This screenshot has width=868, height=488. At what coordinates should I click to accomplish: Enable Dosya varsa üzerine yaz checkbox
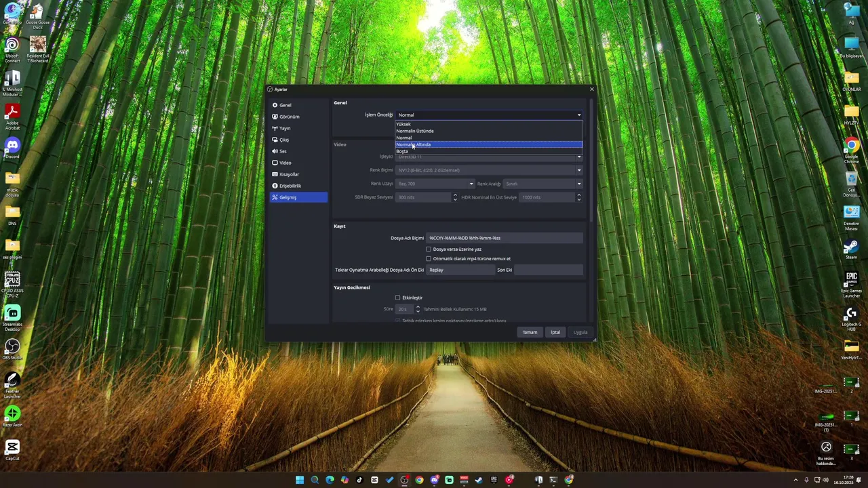(429, 249)
